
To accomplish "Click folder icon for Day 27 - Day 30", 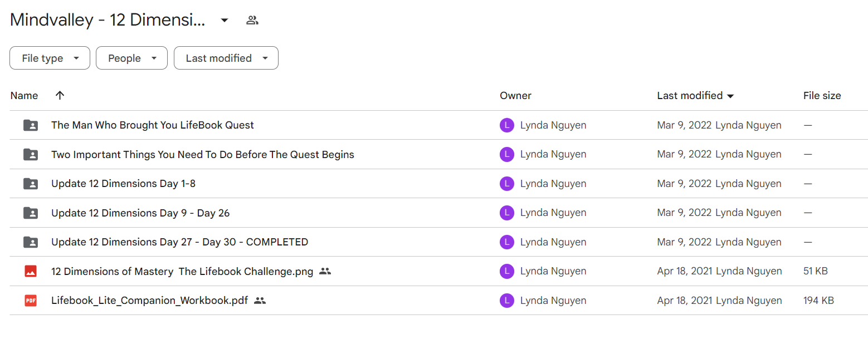I will coord(31,242).
